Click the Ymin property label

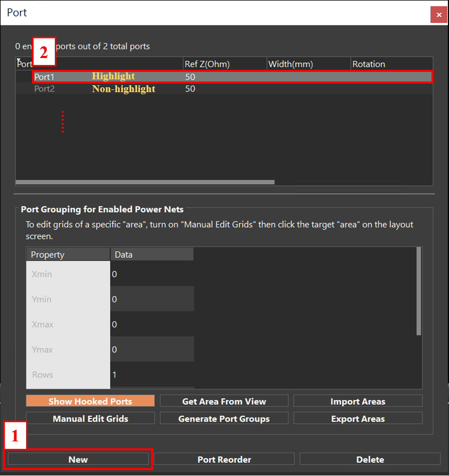[41, 299]
